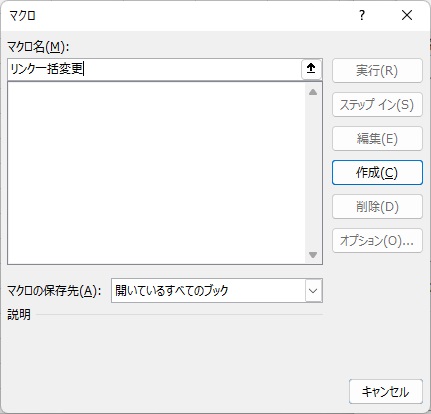Click the キャンセル button
431x414 pixels.
[386, 392]
